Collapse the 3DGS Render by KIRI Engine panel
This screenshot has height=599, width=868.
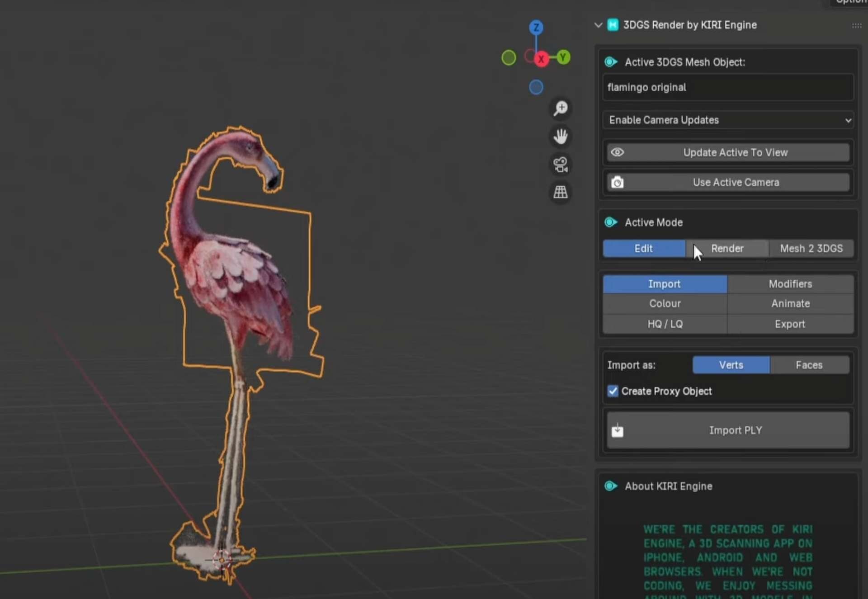tap(598, 25)
